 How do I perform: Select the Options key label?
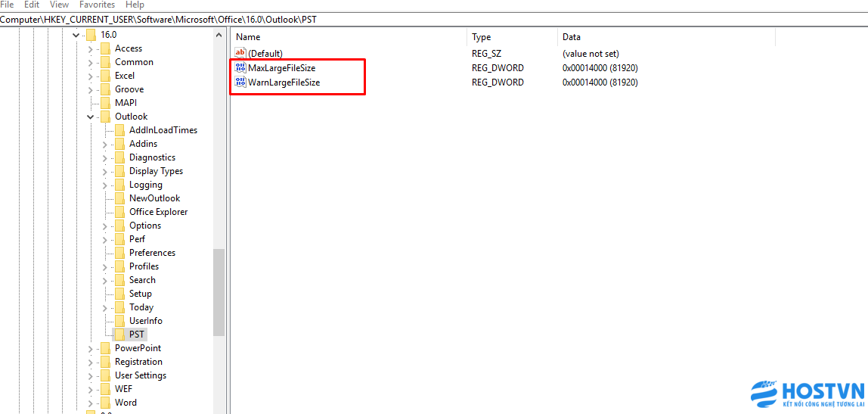click(x=145, y=226)
